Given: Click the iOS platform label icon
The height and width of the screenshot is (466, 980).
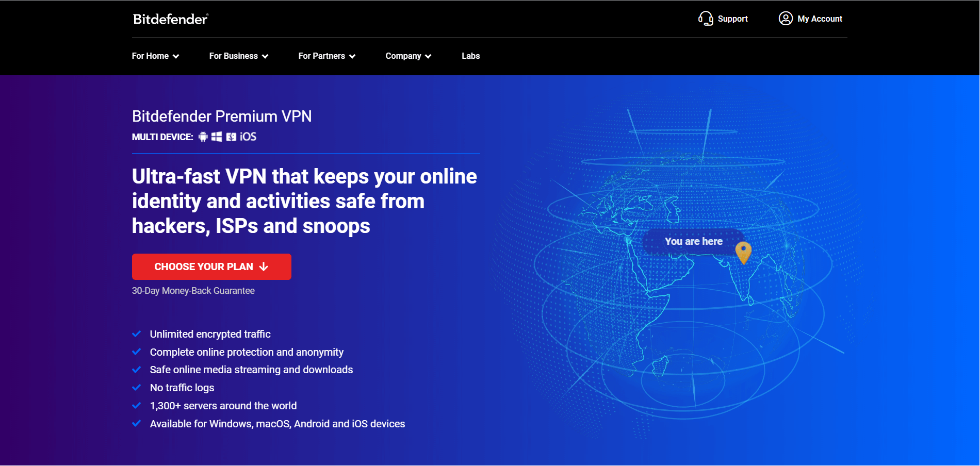Looking at the screenshot, I should (248, 137).
